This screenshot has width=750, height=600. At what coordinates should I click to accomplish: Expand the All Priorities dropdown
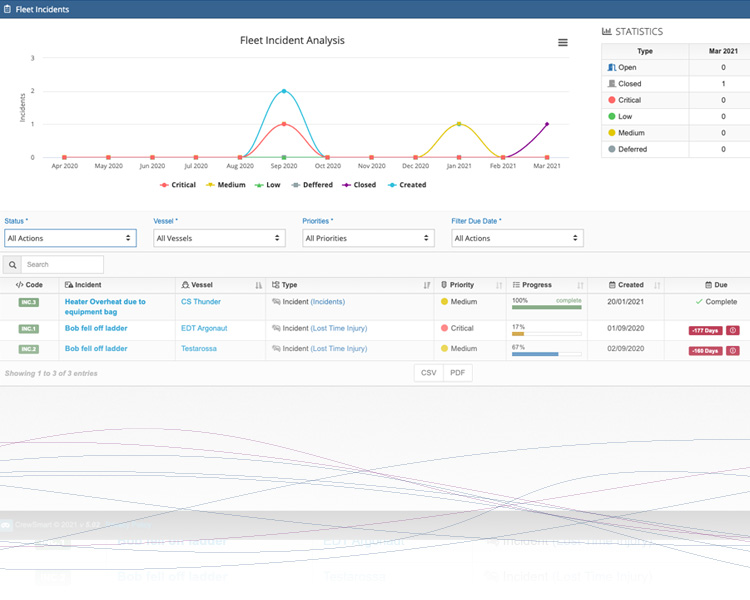pos(368,238)
